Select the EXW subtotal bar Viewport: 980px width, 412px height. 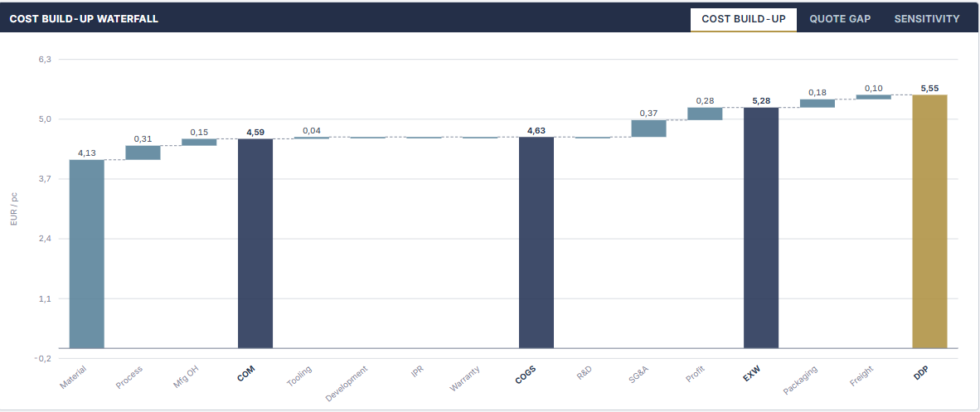click(761, 228)
